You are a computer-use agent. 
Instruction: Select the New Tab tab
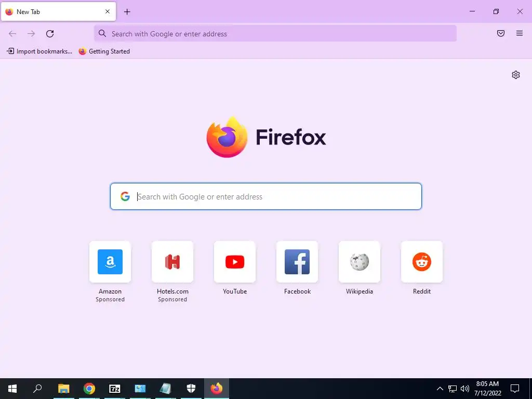[58, 11]
